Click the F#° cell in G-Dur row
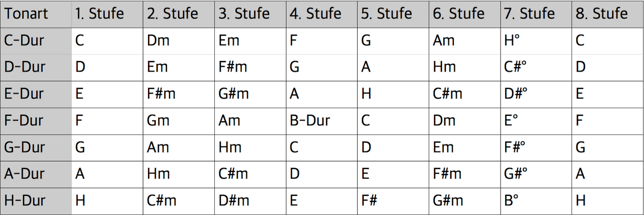This screenshot has width=644, height=215. [x=515, y=147]
